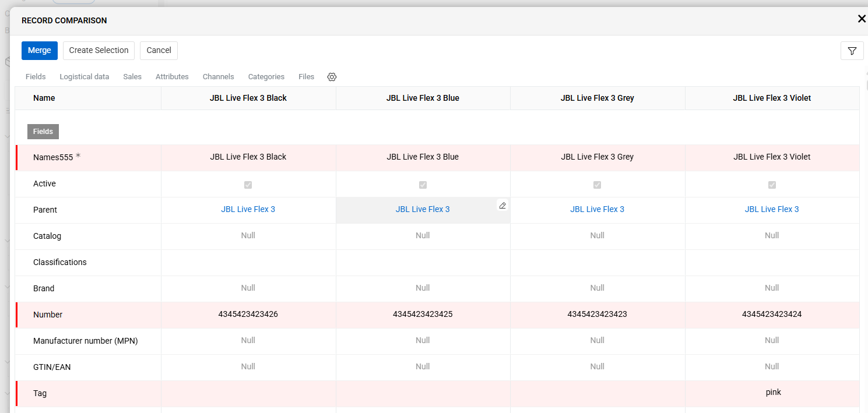Switch to the Logistical data tab
The width and height of the screenshot is (868, 413).
pos(84,77)
